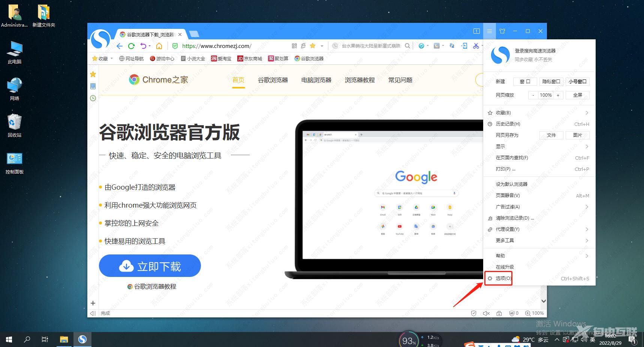Select 设为默认浏览器 menu item
This screenshot has width=644, height=347.
click(539, 184)
